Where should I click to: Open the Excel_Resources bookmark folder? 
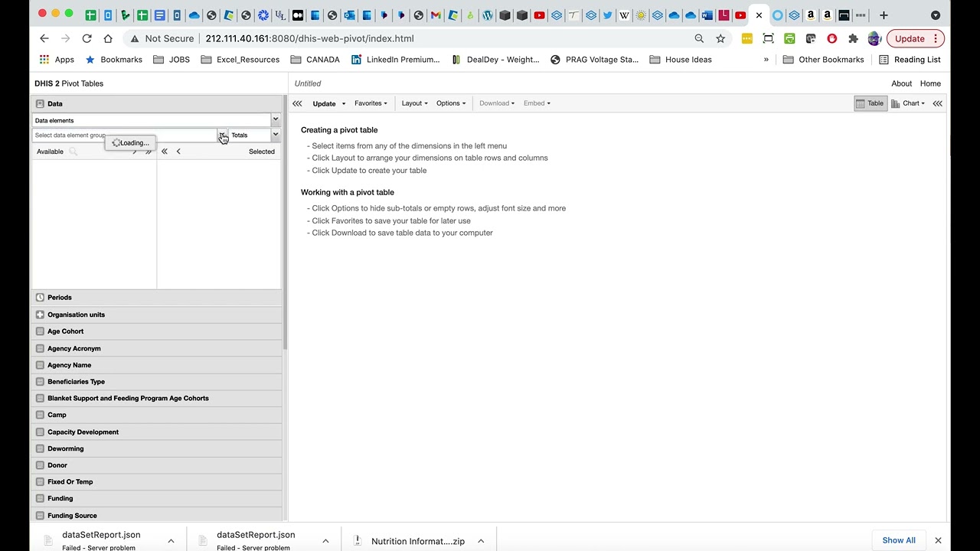click(x=240, y=60)
